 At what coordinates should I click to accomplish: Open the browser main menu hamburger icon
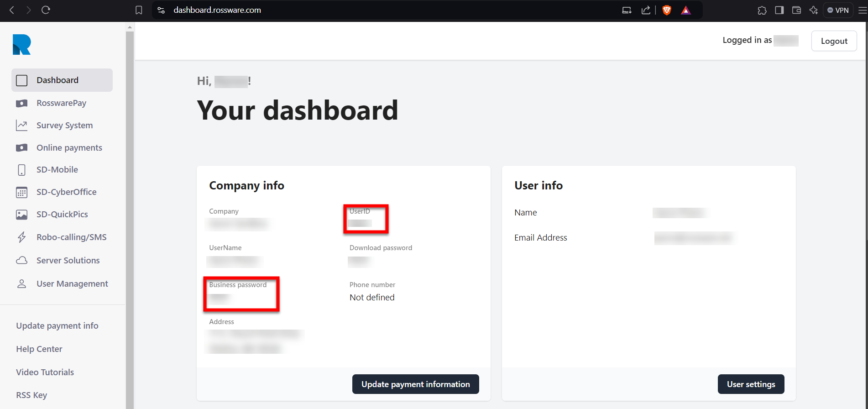tap(862, 10)
